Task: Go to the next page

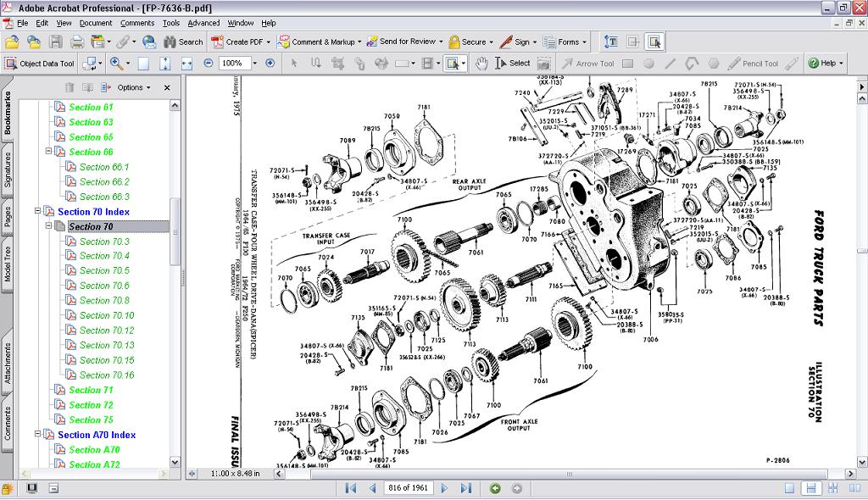Action: pyautogui.click(x=444, y=488)
